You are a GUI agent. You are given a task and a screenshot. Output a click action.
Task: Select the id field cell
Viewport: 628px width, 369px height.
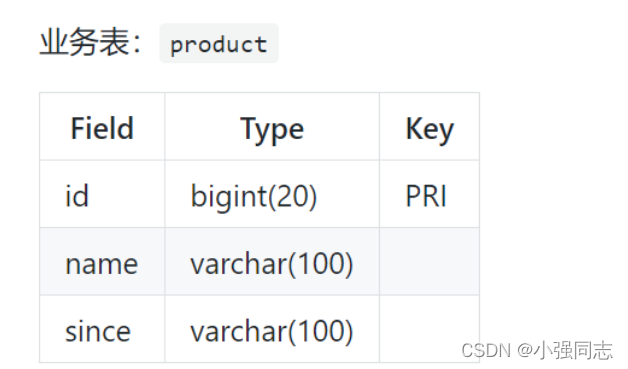click(102, 196)
